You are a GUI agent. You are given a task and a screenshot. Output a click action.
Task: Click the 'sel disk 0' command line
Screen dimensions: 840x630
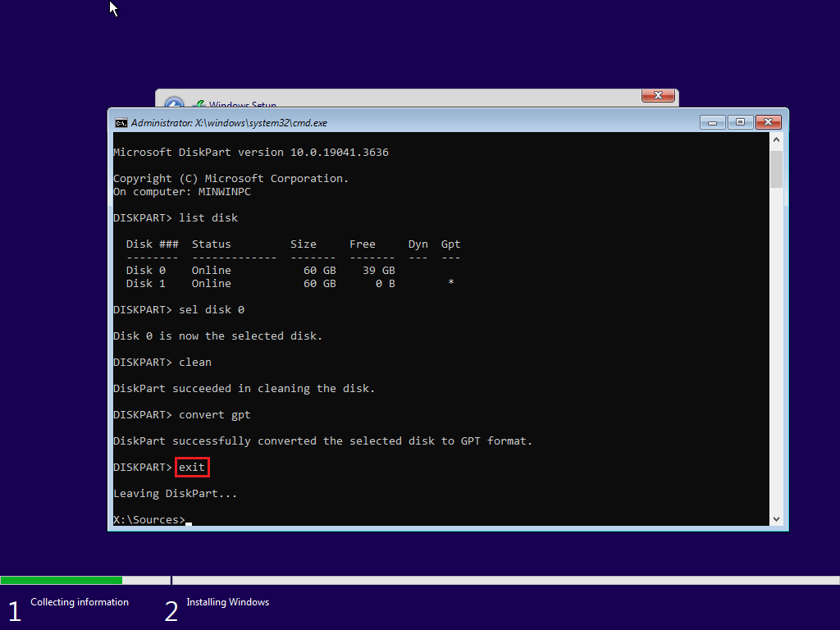coord(179,309)
